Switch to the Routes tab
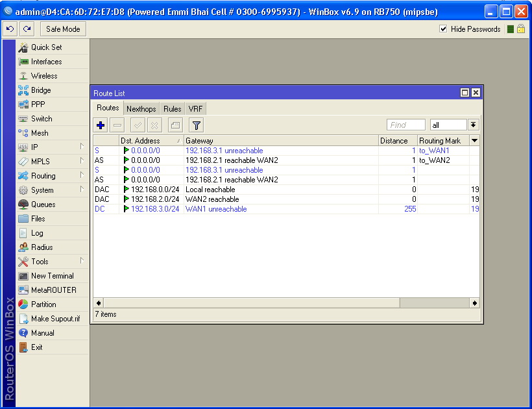 (108, 108)
